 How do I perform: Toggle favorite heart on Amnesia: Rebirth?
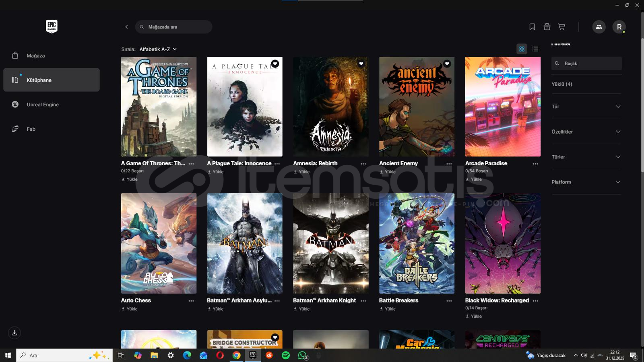(361, 64)
